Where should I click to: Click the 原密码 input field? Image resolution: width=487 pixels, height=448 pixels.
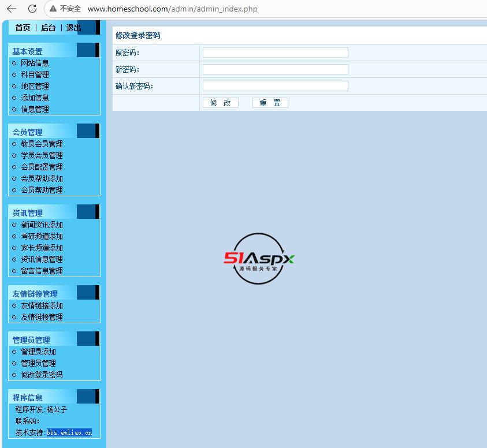point(275,53)
